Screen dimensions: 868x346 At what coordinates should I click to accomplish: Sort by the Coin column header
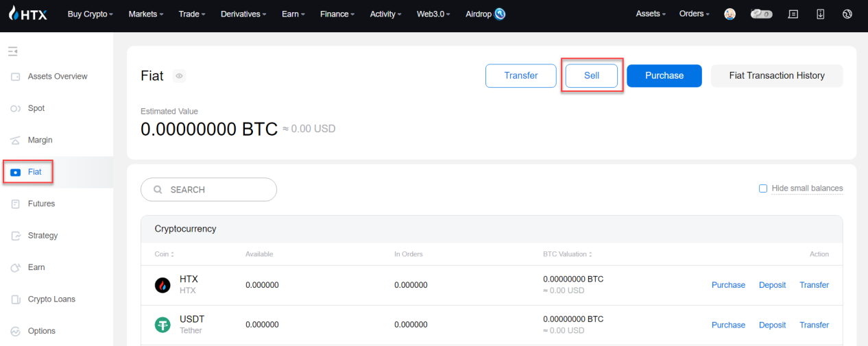tap(165, 254)
